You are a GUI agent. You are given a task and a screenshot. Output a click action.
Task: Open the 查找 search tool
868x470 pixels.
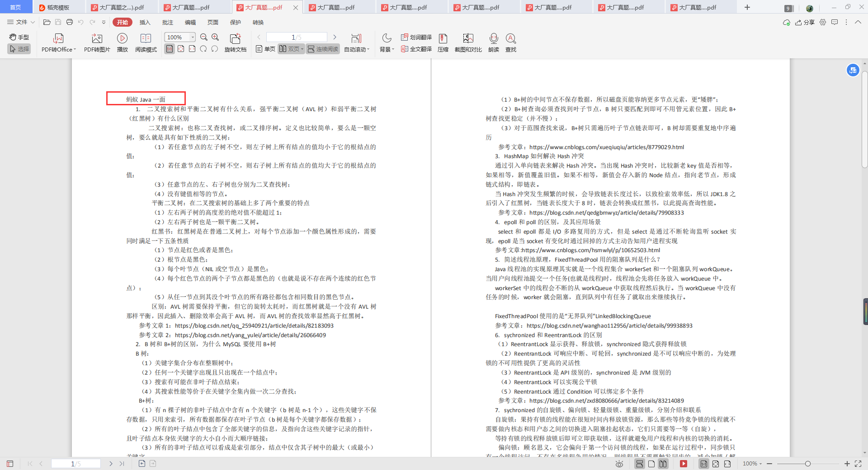pyautogui.click(x=511, y=43)
